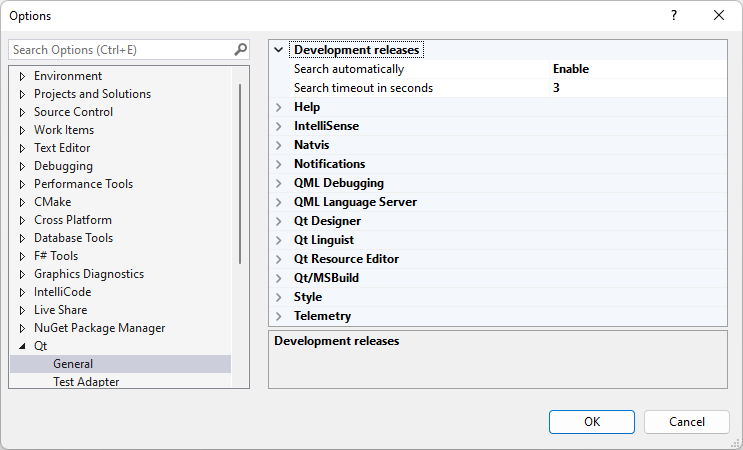Expand the Performance Tools node arrow

pyautogui.click(x=22, y=184)
